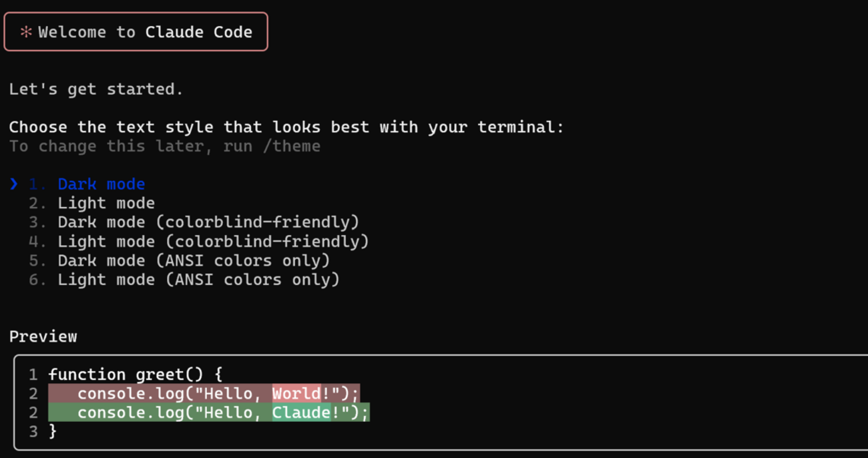Pick Light mode (ANSI colors only)

[x=198, y=279]
